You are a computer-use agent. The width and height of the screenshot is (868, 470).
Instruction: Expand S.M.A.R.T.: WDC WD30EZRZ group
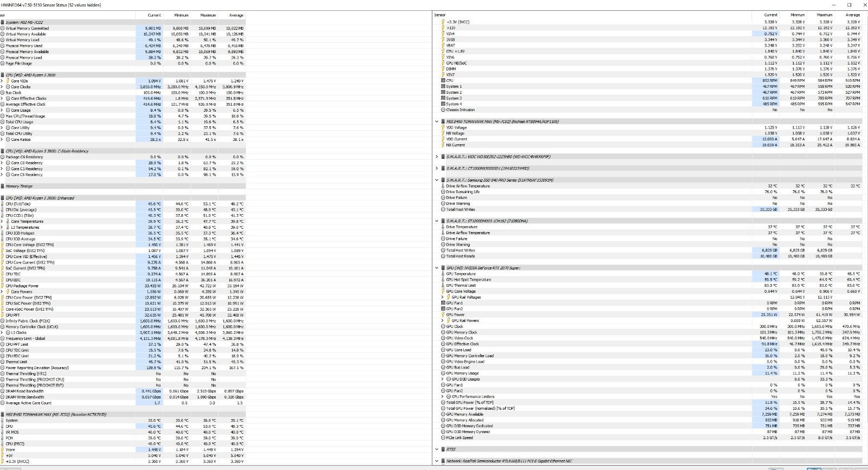coord(437,157)
